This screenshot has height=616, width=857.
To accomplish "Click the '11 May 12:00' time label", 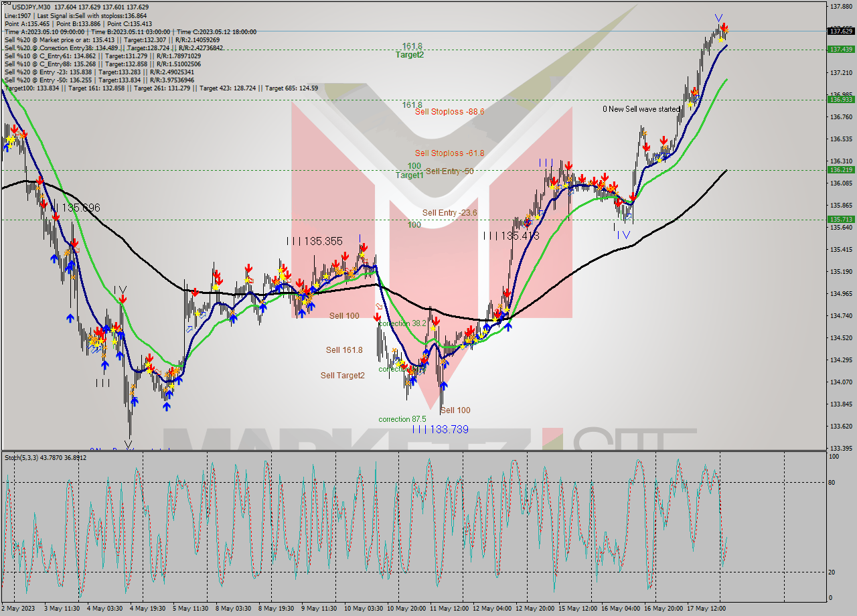I will (450, 608).
